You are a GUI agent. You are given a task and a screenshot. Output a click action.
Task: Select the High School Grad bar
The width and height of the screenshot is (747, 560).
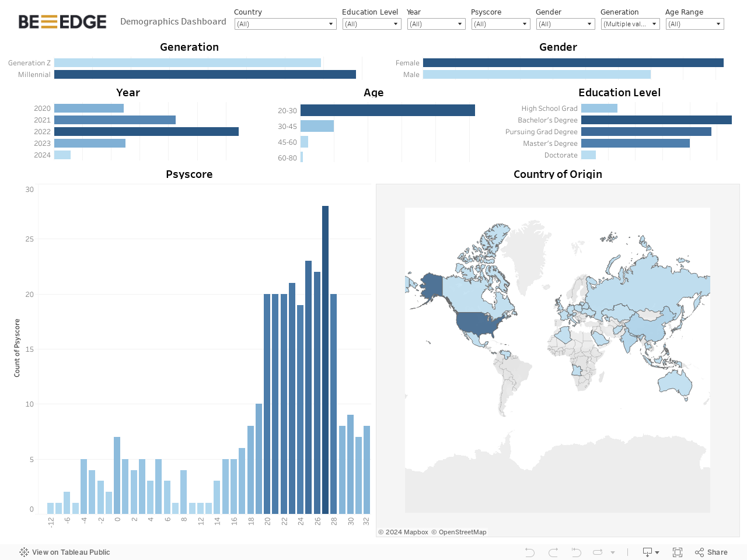599,108
